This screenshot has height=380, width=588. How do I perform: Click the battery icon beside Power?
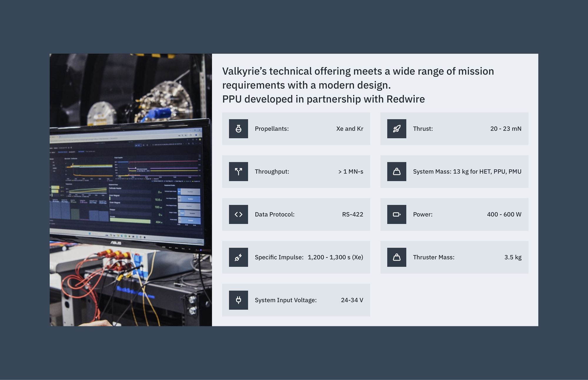tap(397, 215)
